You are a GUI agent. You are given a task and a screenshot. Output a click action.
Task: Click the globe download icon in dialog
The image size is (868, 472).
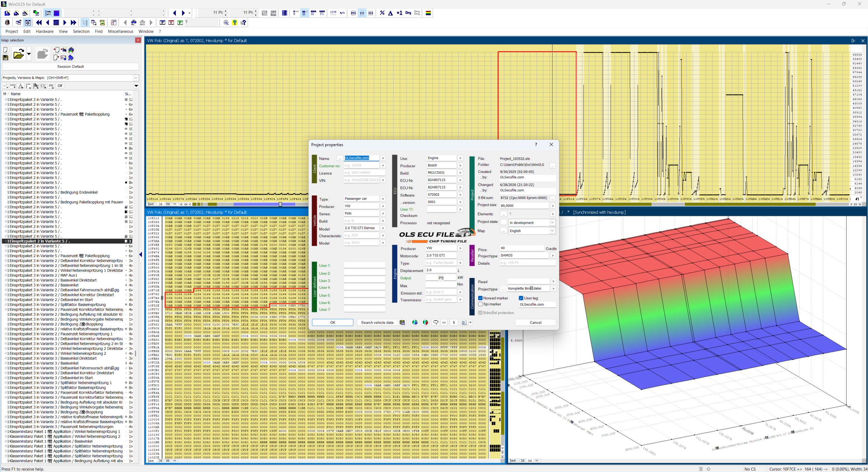pos(415,322)
